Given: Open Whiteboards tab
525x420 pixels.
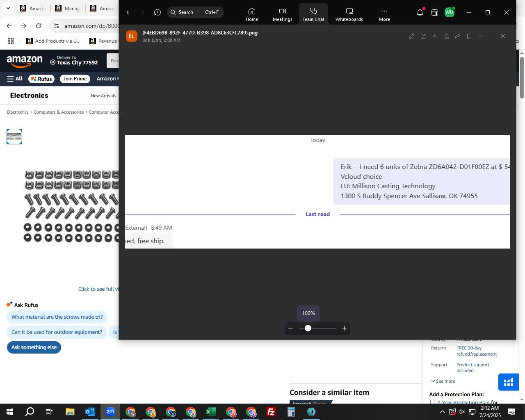Looking at the screenshot, I should (349, 14).
